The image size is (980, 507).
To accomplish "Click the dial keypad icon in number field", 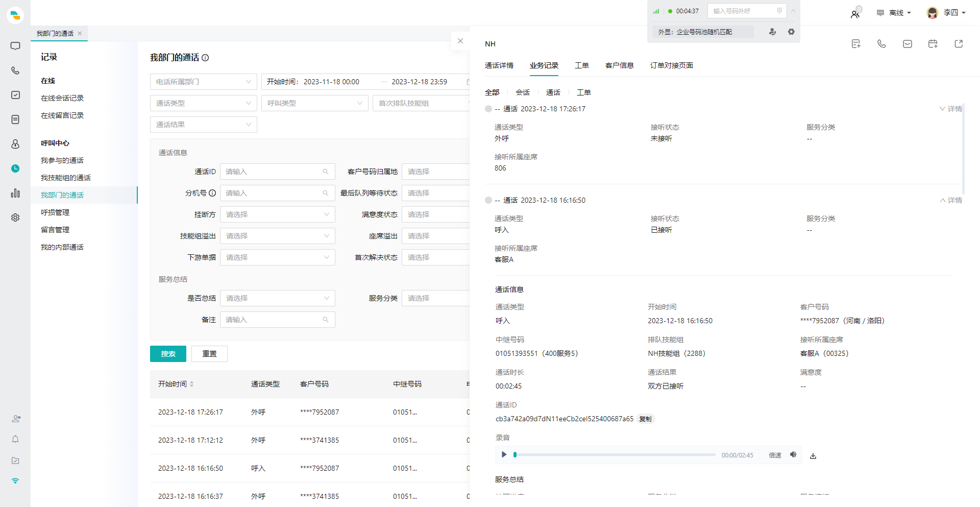I will [x=779, y=11].
